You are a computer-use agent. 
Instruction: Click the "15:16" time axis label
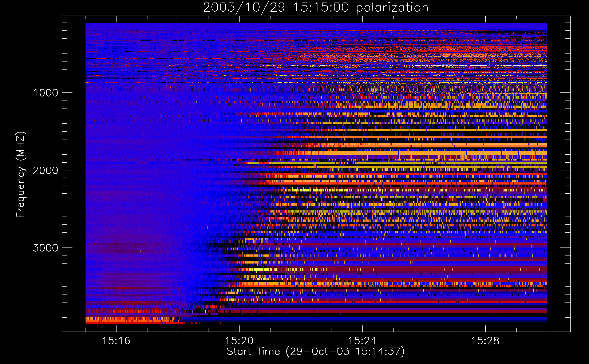click(116, 341)
